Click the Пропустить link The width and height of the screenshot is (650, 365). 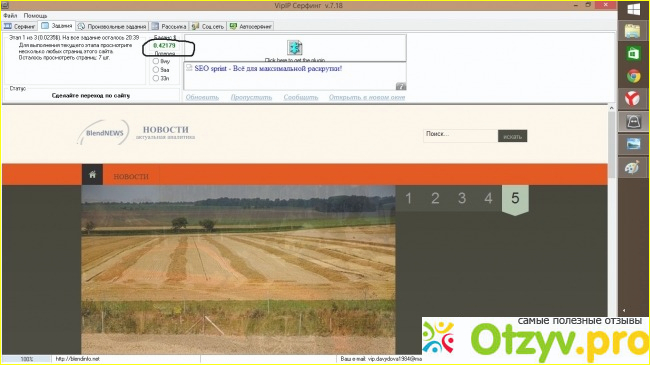coord(251,97)
